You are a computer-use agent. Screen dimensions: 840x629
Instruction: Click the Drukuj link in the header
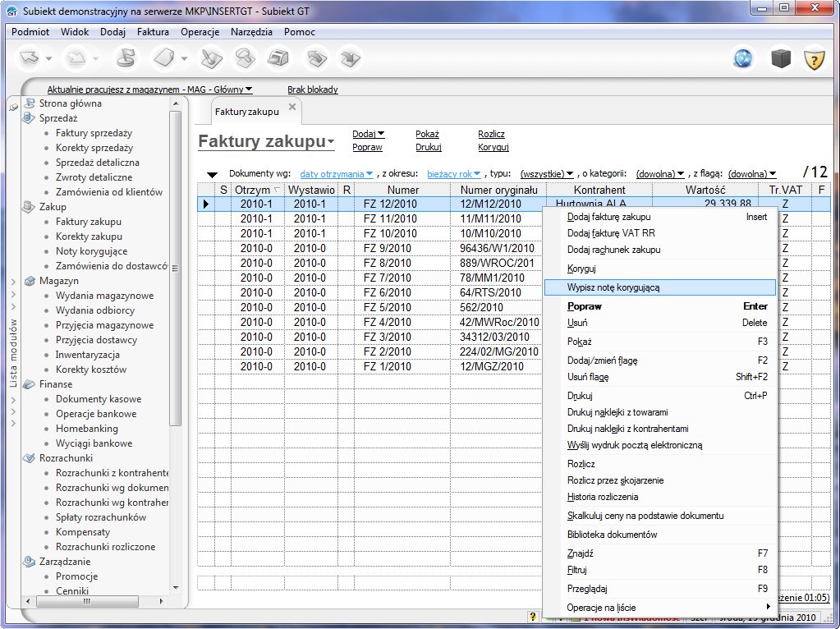[429, 148]
